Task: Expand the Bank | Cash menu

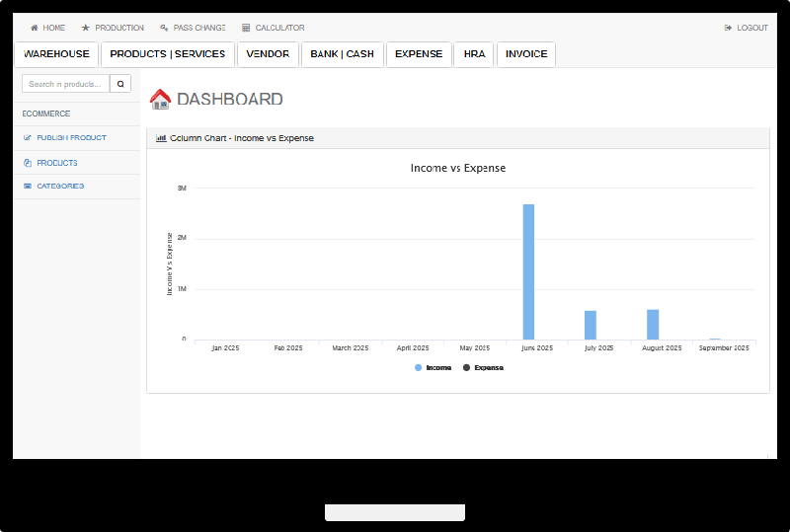Action: tap(342, 54)
